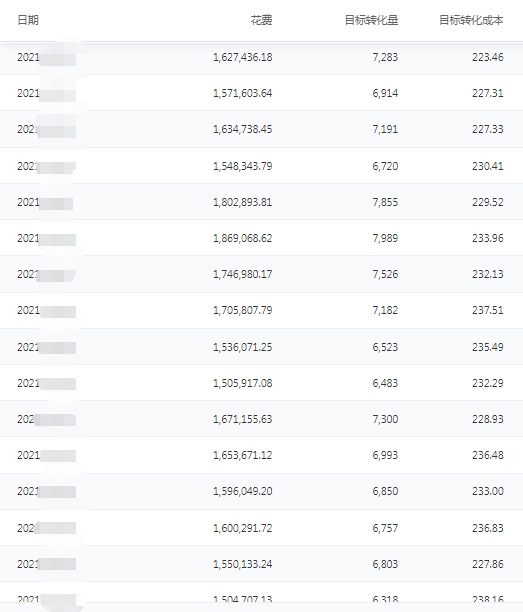This screenshot has height=612, width=523.
Task: Click the cost value 236.48
Action: 487,455
